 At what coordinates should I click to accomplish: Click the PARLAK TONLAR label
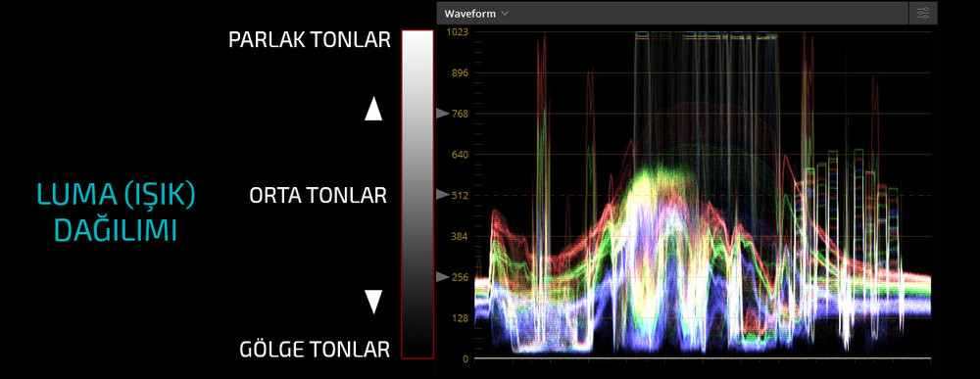click(x=310, y=40)
